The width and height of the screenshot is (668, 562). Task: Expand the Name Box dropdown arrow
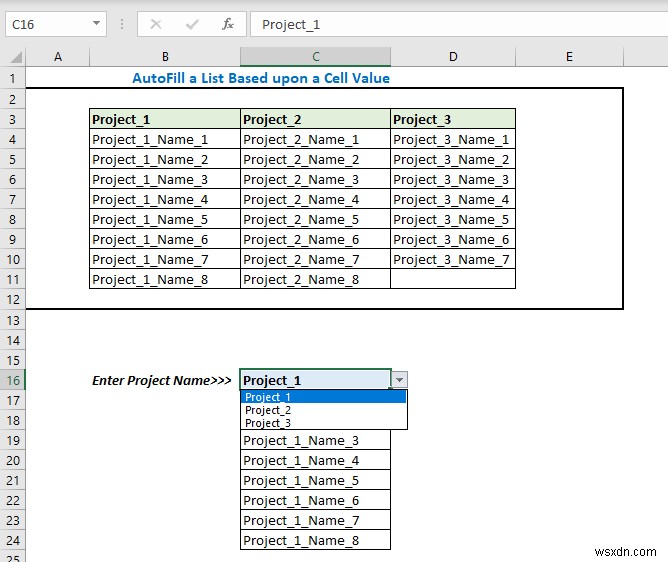[97, 23]
